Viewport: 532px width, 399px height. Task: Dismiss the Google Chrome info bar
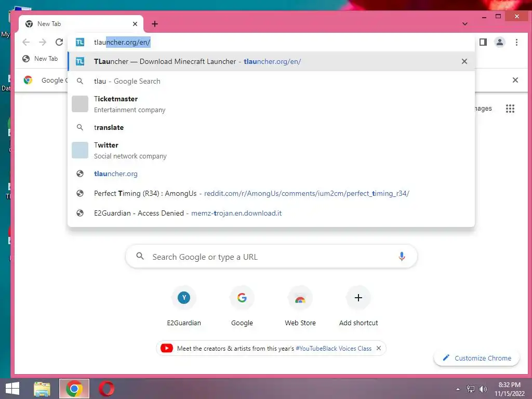click(515, 80)
